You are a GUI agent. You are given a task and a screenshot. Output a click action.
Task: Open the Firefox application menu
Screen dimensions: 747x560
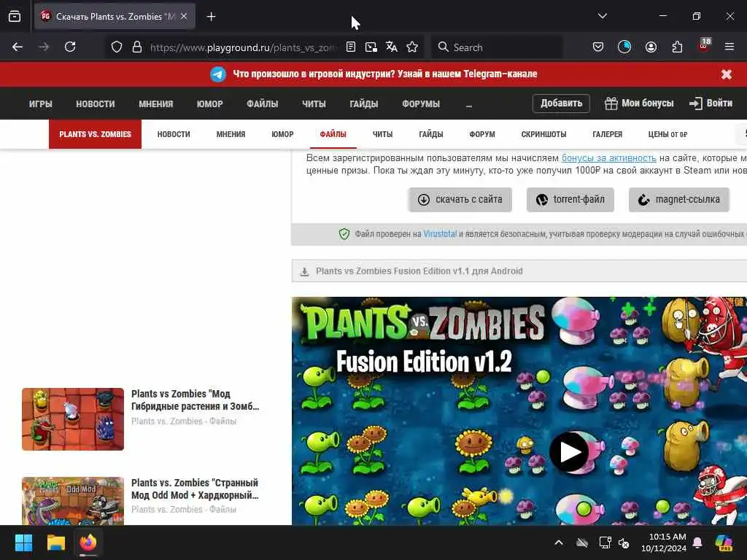click(x=729, y=47)
